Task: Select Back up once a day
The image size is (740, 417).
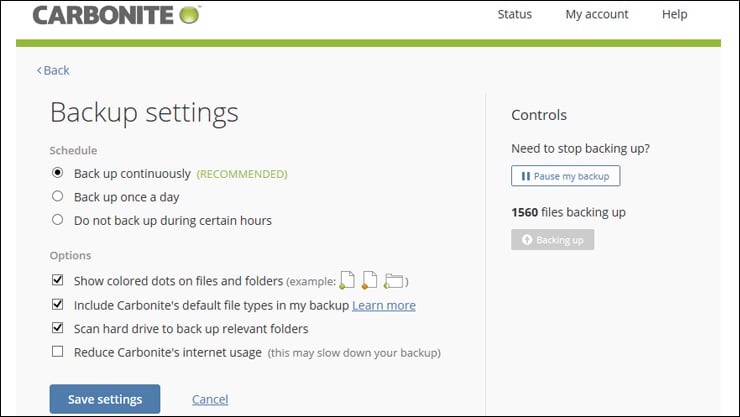Action: [58, 196]
